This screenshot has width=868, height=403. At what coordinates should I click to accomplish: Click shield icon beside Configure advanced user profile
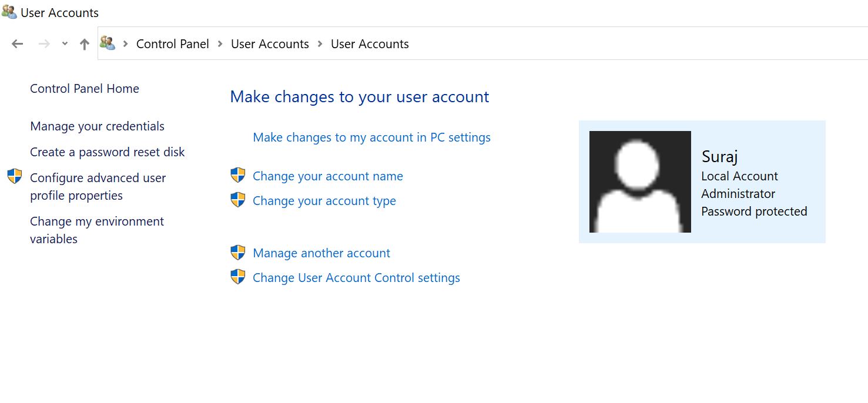pyautogui.click(x=15, y=176)
